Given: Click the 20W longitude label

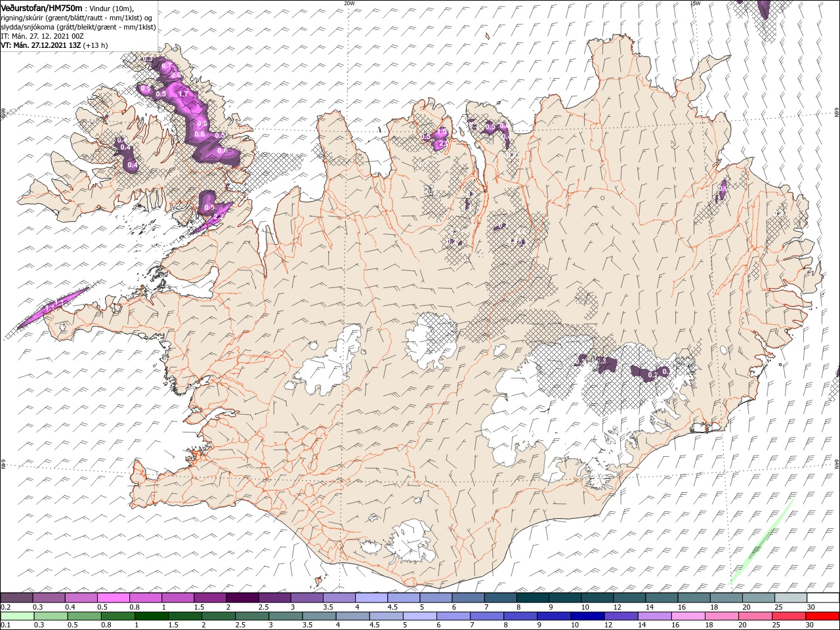Looking at the screenshot, I should click(x=349, y=3).
